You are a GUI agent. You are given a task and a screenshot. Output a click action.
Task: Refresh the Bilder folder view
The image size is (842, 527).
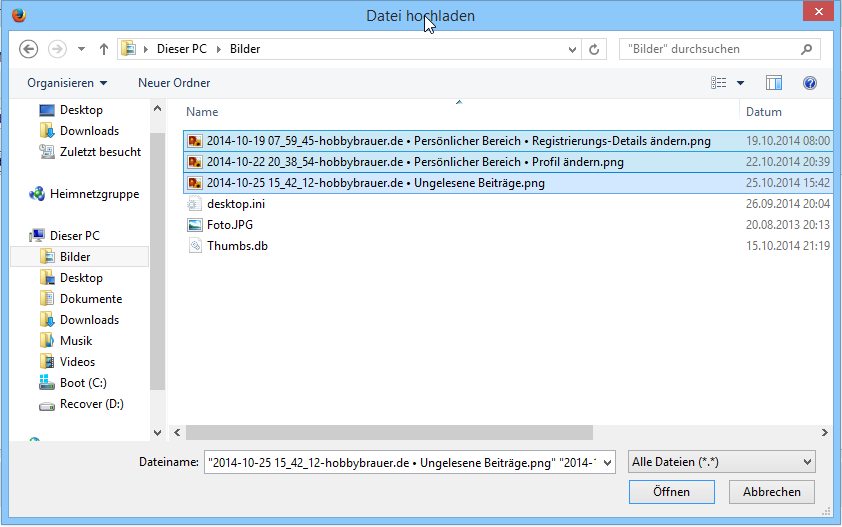point(594,49)
